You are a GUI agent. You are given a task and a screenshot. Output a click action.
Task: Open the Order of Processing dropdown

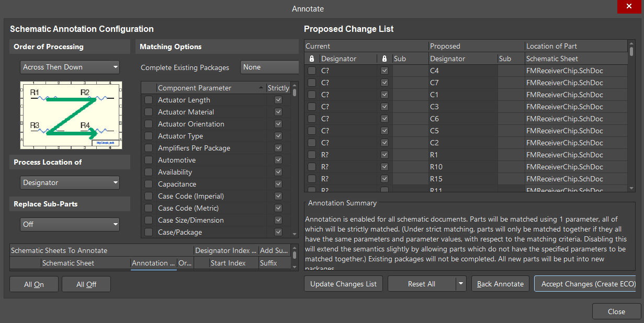[x=70, y=67]
